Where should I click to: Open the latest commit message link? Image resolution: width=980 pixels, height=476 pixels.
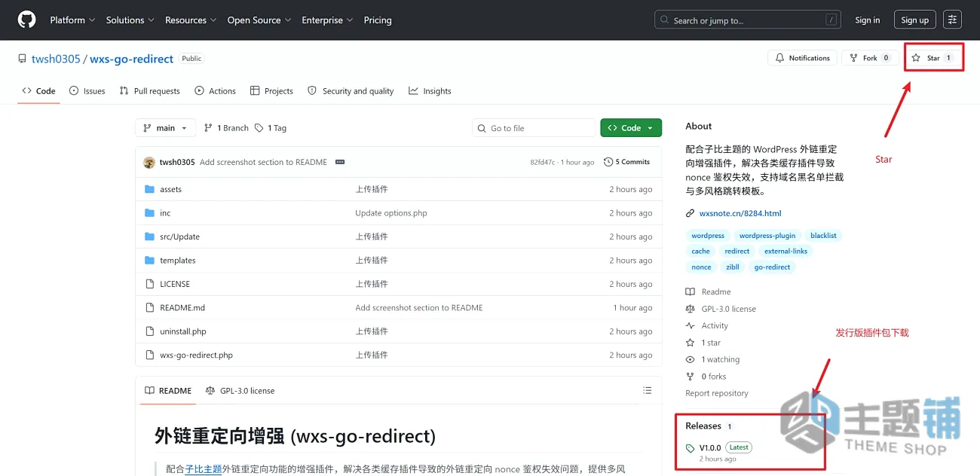(x=263, y=162)
